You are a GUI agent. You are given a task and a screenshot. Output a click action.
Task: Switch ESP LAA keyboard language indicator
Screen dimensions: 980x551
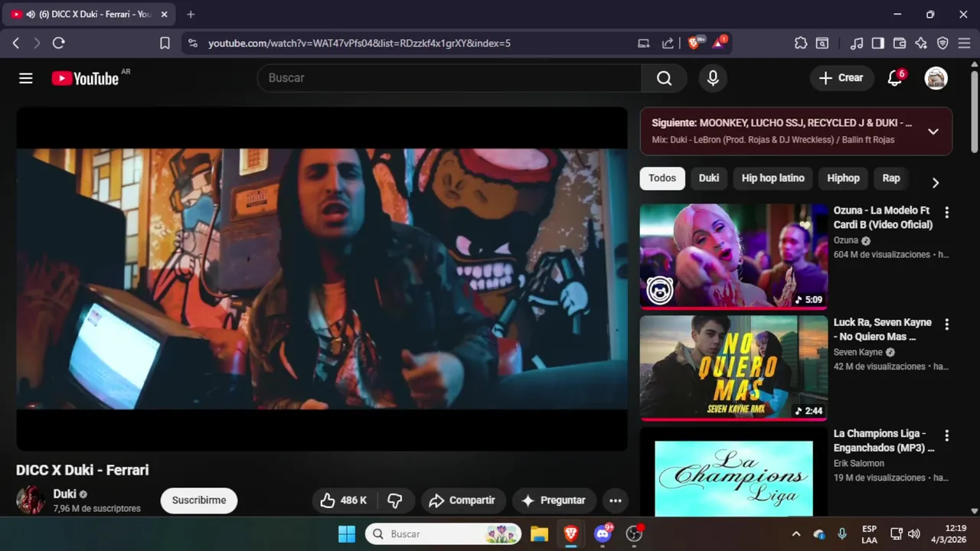coord(869,534)
